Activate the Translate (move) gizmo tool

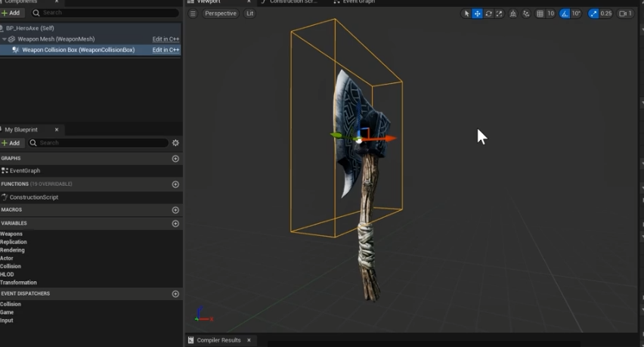477,14
